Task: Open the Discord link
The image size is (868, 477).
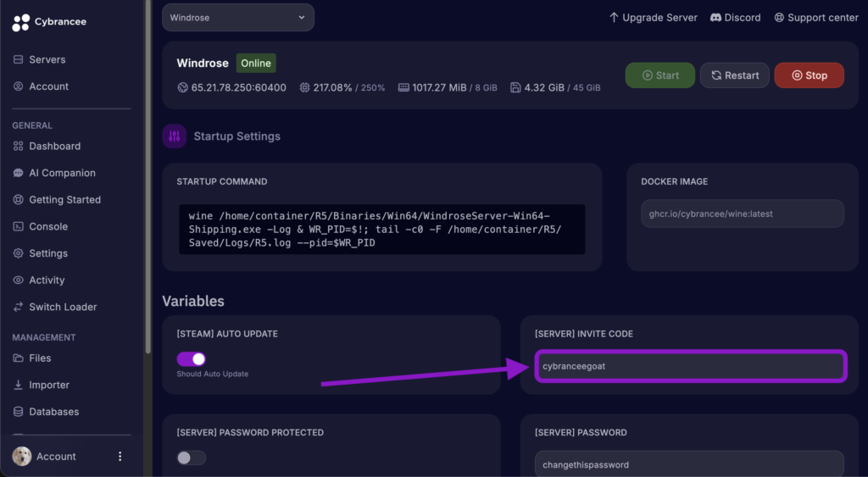Action: click(735, 18)
